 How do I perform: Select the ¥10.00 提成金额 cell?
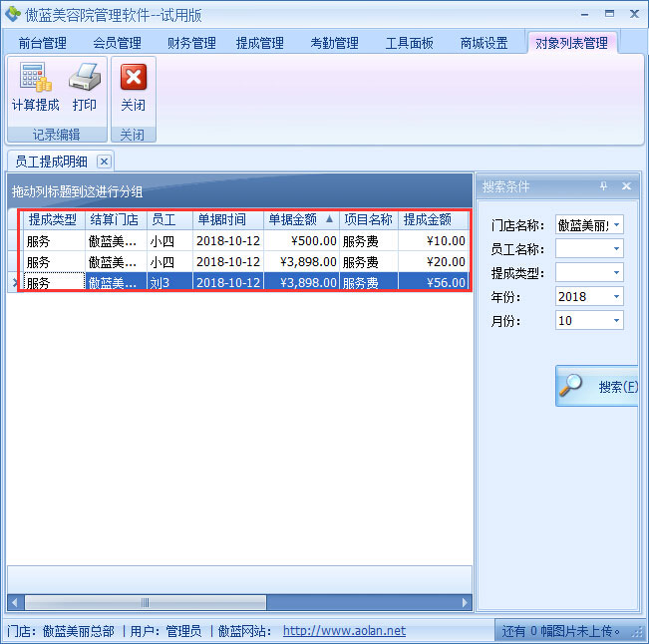pyautogui.click(x=434, y=241)
